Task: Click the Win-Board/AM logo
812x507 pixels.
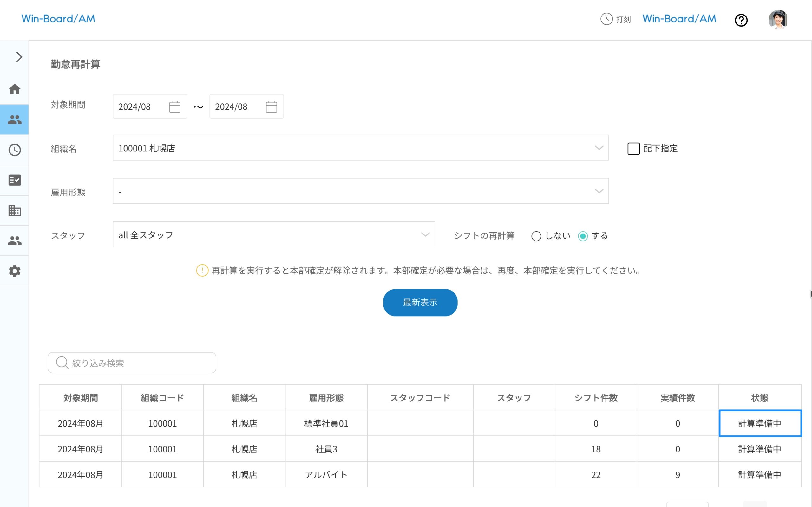Action: (x=58, y=19)
